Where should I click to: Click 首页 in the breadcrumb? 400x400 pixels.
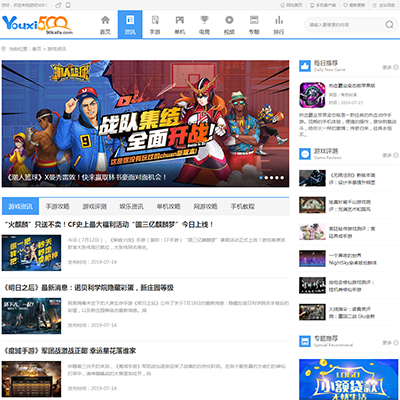tap(37, 49)
